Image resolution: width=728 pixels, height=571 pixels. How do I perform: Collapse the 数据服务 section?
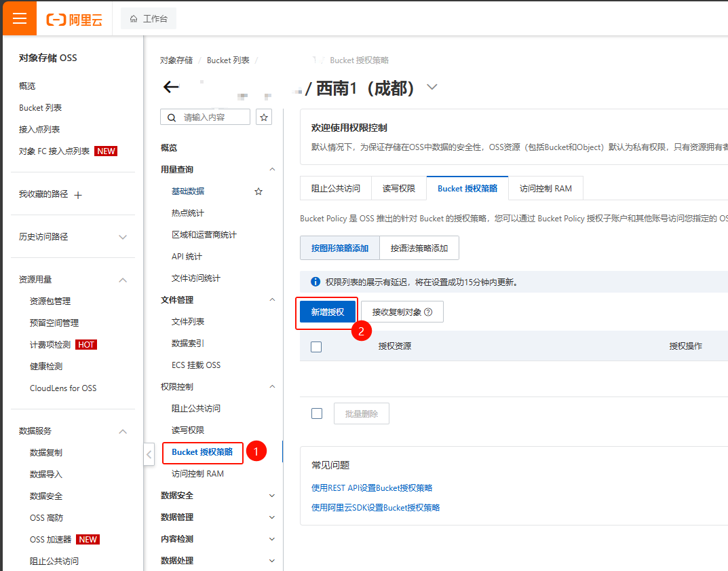[123, 431]
